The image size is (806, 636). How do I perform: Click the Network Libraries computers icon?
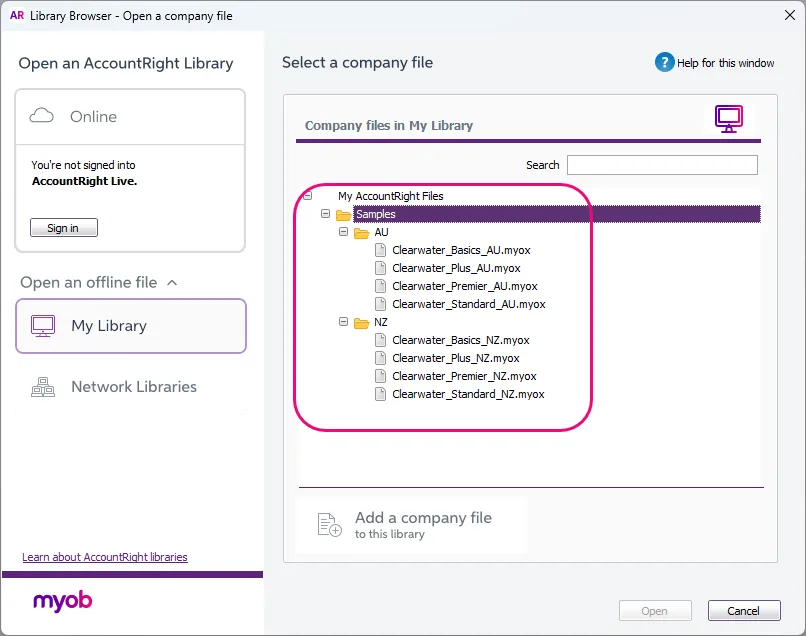coord(43,387)
